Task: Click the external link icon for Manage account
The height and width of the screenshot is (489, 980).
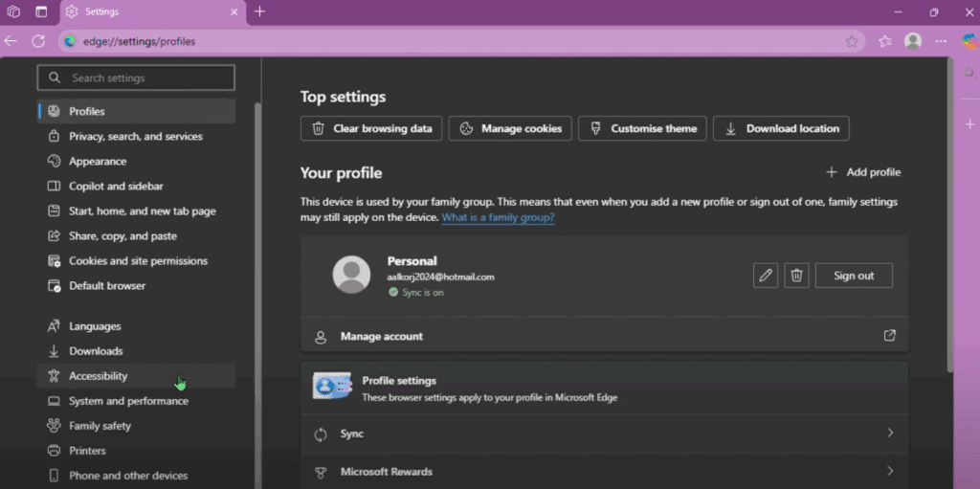Action: [x=889, y=336]
